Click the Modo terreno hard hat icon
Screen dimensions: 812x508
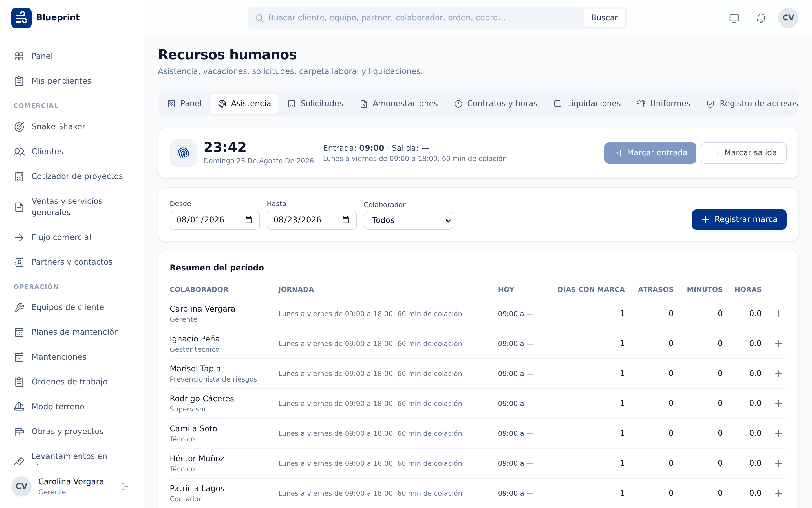[19, 407]
